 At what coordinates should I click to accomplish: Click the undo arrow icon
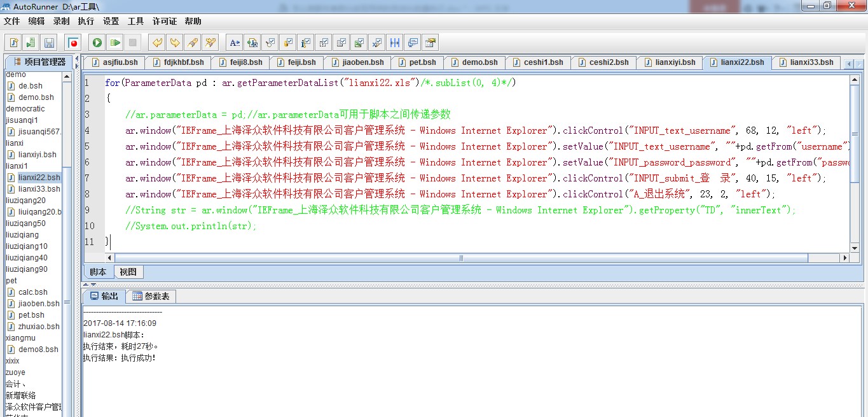click(156, 43)
